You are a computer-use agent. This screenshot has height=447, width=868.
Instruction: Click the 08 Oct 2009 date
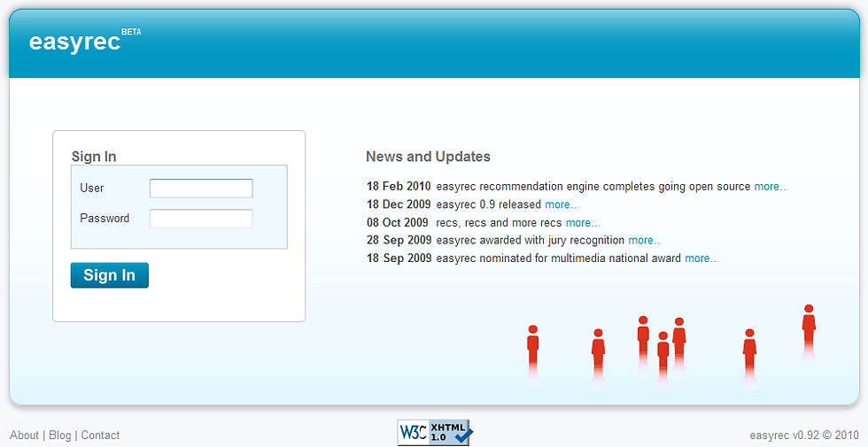coord(398,222)
